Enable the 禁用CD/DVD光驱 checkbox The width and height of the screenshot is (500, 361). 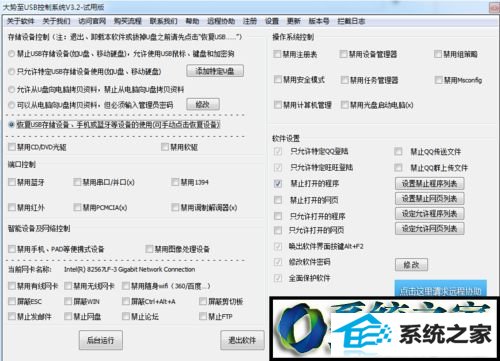12,147
